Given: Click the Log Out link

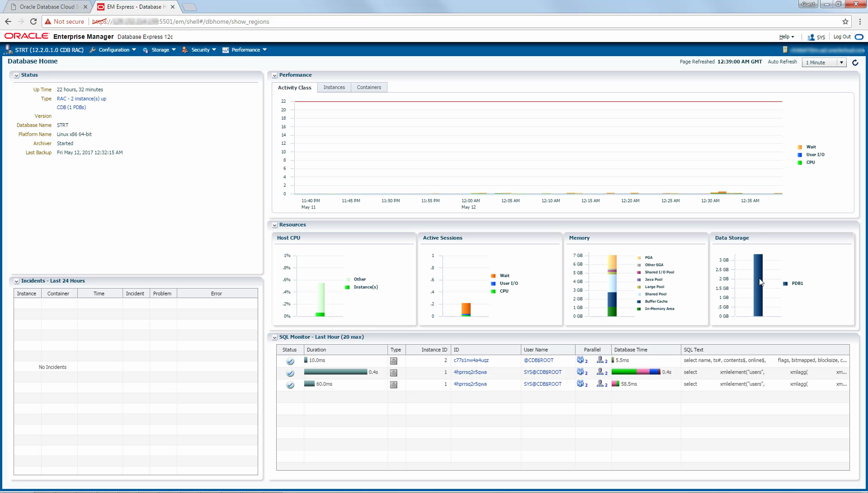Looking at the screenshot, I should [x=842, y=37].
